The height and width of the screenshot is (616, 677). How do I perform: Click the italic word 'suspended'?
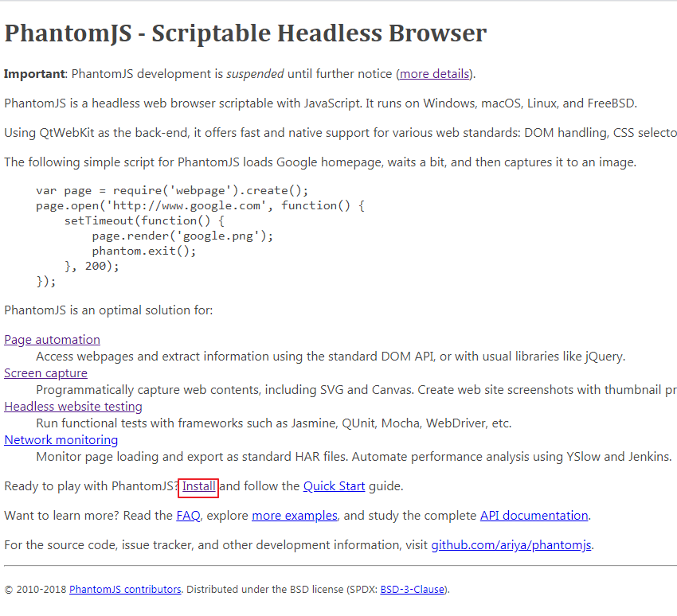click(x=255, y=74)
